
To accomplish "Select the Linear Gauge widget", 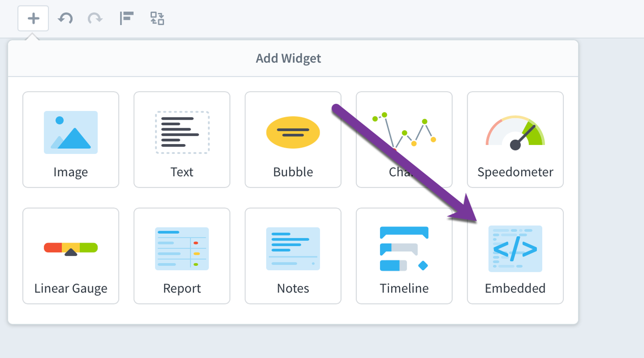I will pyautogui.click(x=71, y=256).
